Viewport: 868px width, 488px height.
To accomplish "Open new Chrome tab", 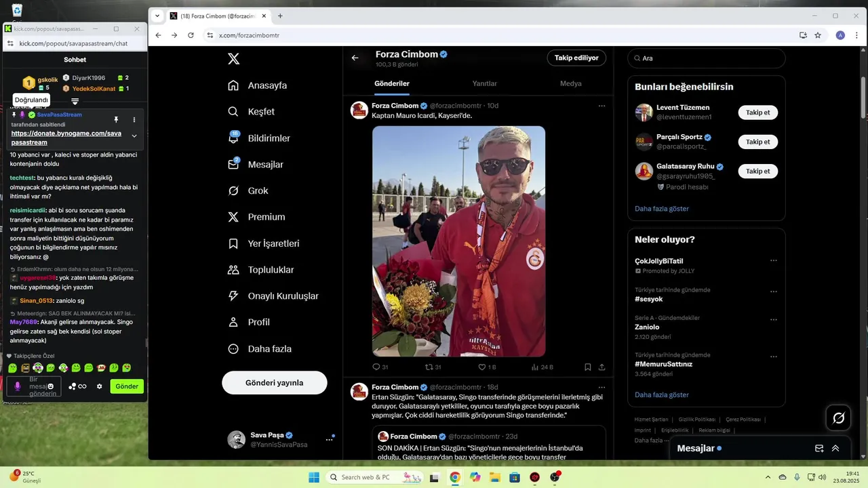I will click(x=281, y=16).
